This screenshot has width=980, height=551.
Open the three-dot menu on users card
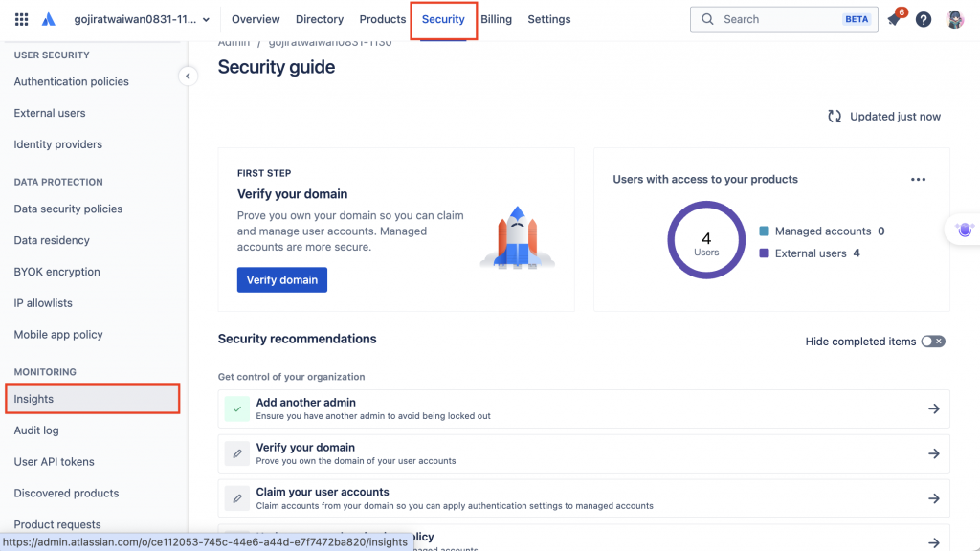(918, 179)
